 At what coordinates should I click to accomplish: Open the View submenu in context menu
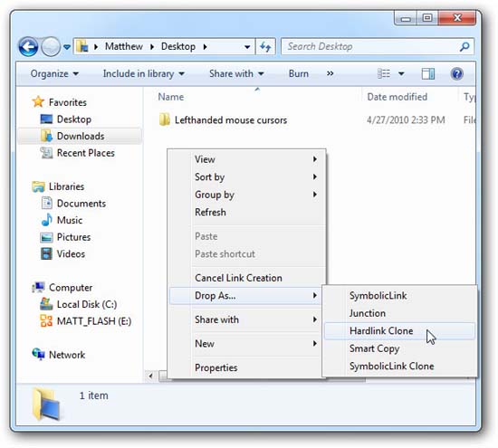pyautogui.click(x=247, y=159)
